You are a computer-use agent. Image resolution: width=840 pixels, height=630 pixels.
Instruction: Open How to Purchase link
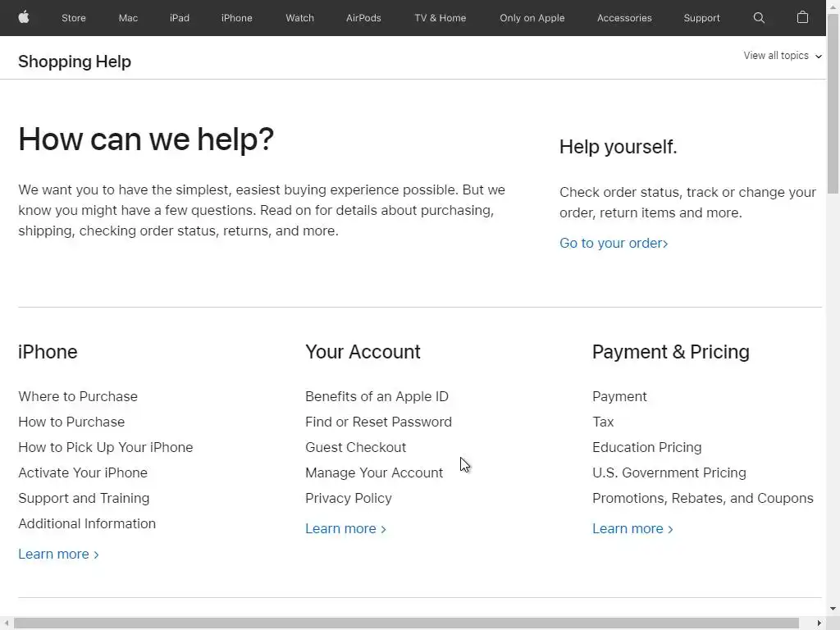click(71, 422)
